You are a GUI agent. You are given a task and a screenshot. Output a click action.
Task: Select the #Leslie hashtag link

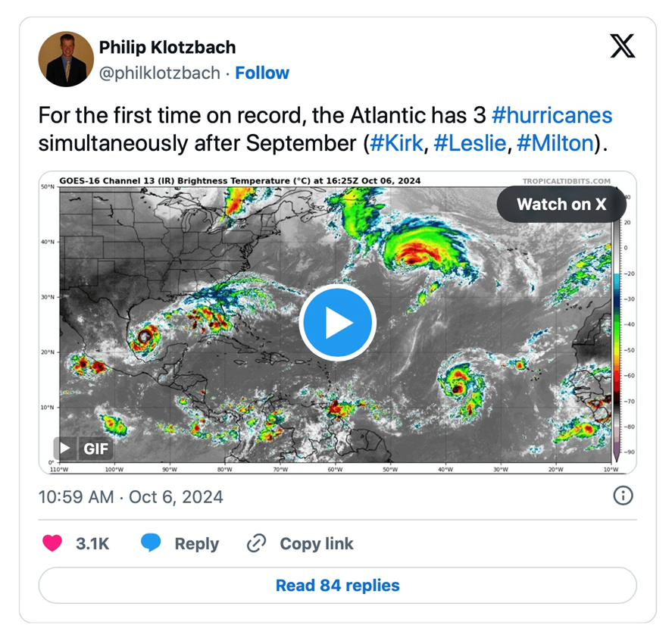pyautogui.click(x=469, y=142)
